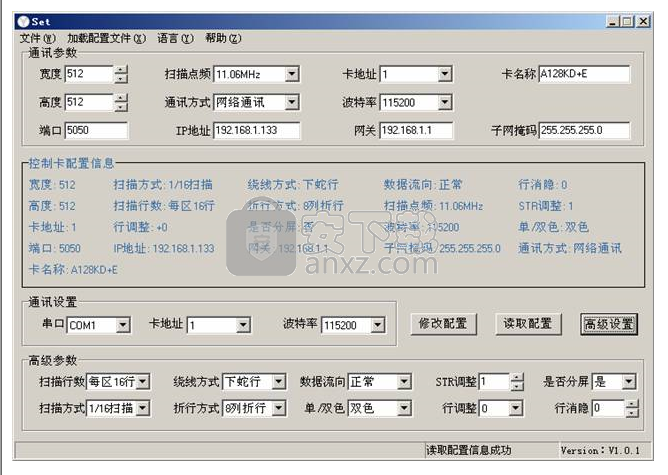
Task: Expand the 波特率 dropdown in 通讯参数
Action: [x=444, y=102]
